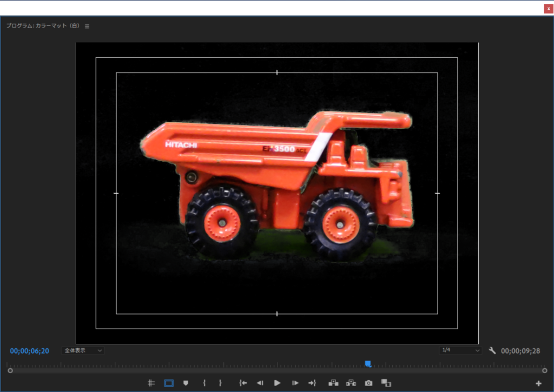Click the Extract button
The image size is (554, 392).
pyautogui.click(x=351, y=383)
